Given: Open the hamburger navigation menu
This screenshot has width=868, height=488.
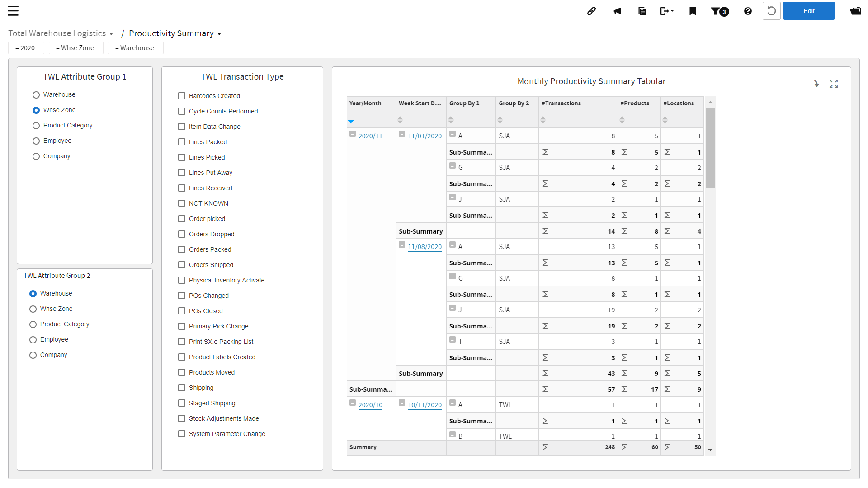Looking at the screenshot, I should tap(13, 11).
